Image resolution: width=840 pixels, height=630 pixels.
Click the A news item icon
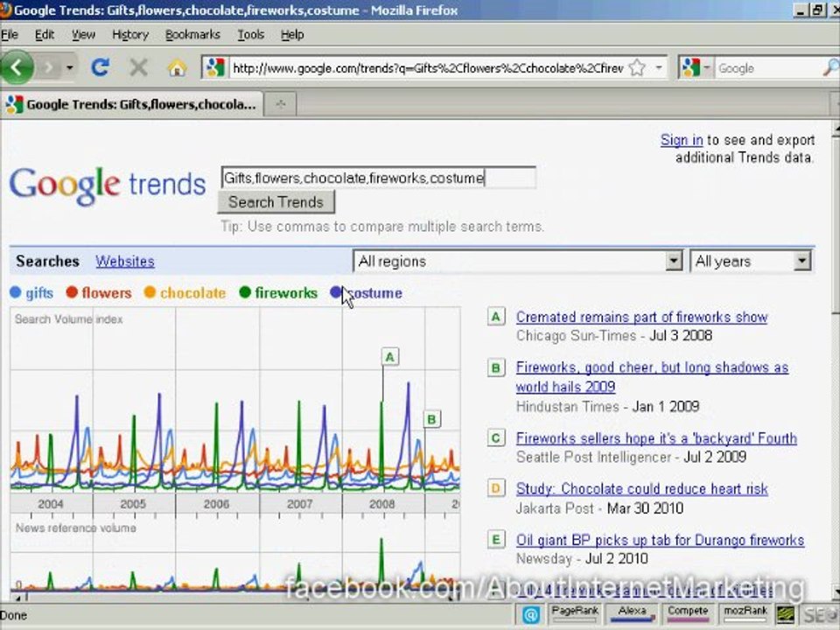(x=496, y=317)
